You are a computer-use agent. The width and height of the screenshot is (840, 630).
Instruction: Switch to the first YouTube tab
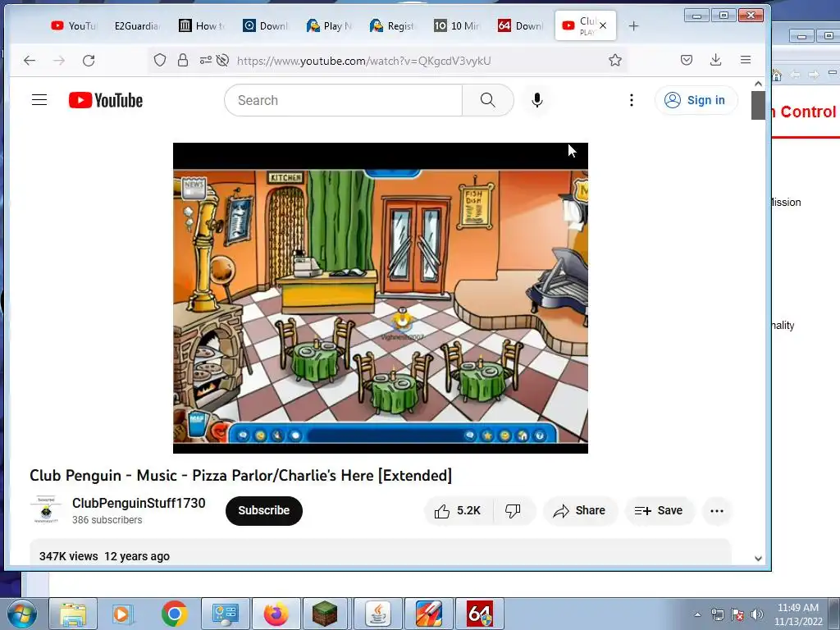73,25
